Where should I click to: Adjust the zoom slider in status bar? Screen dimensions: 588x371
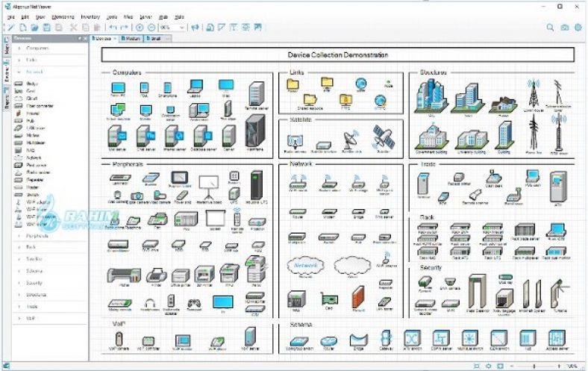point(534,366)
